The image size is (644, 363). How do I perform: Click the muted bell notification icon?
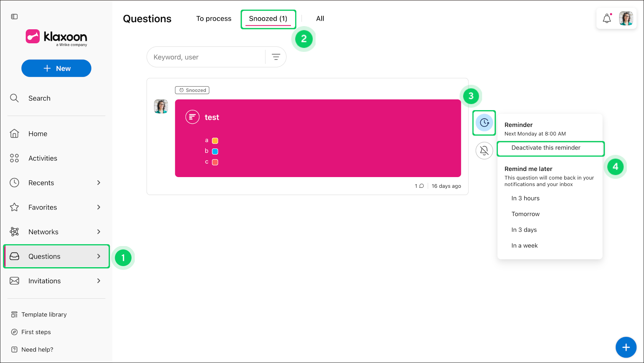point(484,151)
